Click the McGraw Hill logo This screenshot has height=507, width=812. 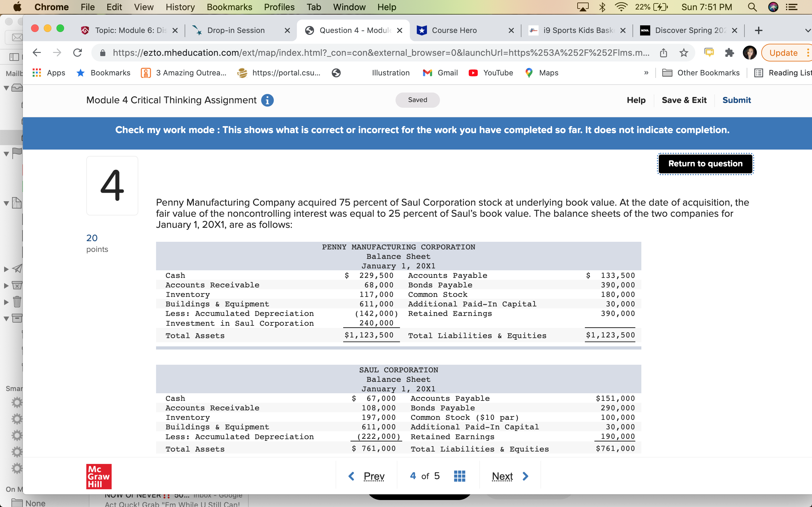click(98, 476)
